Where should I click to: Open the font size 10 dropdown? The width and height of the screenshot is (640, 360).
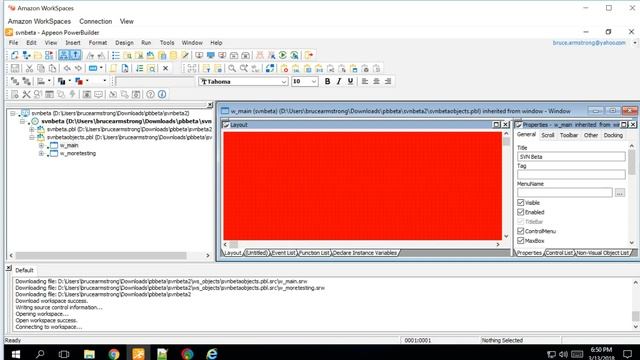coord(314,82)
